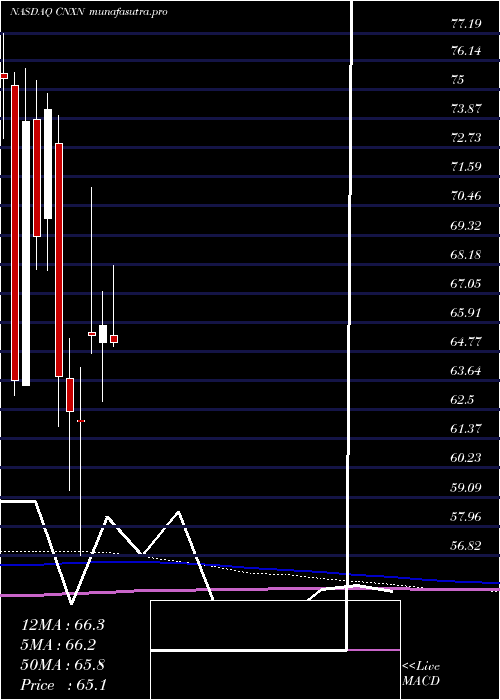The height and width of the screenshot is (700, 500).
Task: Click the '50MA : 65.8' indicator text
Action: [x=63, y=665]
